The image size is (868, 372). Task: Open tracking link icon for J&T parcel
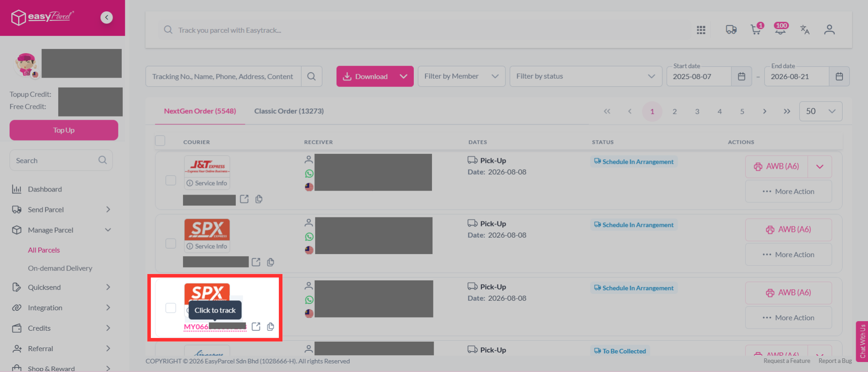244,199
